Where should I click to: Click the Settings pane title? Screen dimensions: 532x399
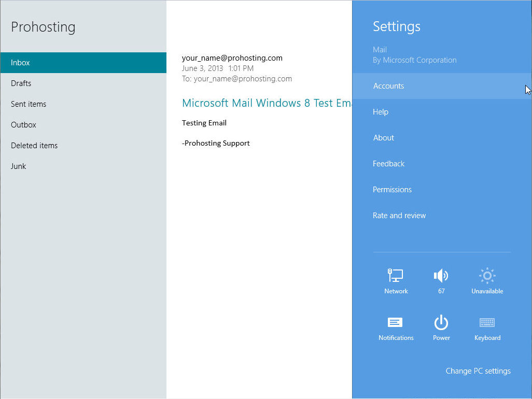pos(396,26)
